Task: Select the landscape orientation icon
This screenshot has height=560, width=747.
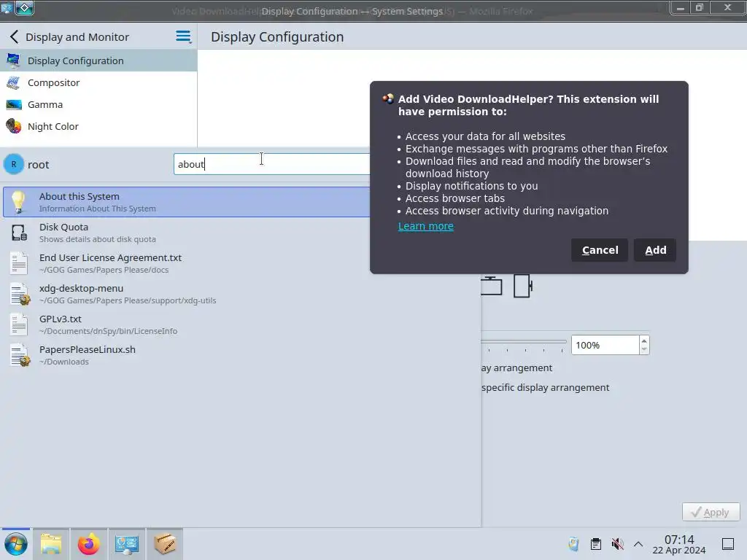Action: [491, 286]
